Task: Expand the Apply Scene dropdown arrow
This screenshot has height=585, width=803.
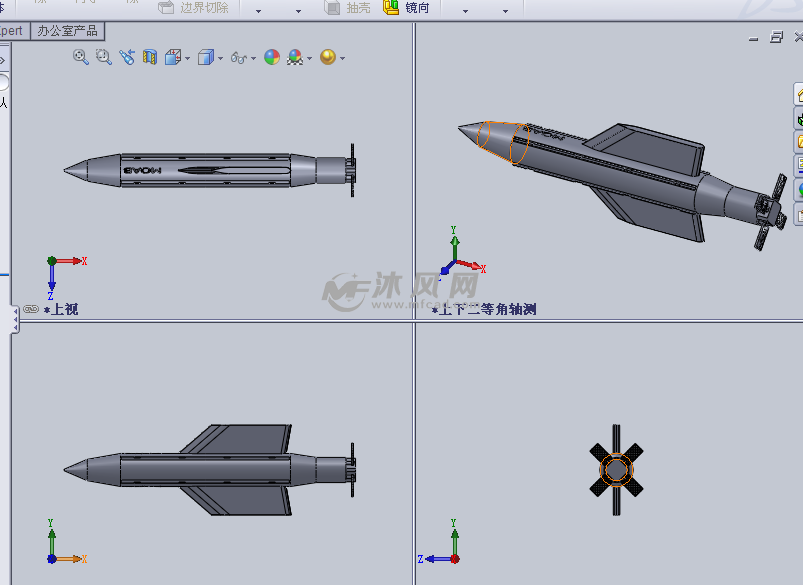Action: tap(309, 58)
